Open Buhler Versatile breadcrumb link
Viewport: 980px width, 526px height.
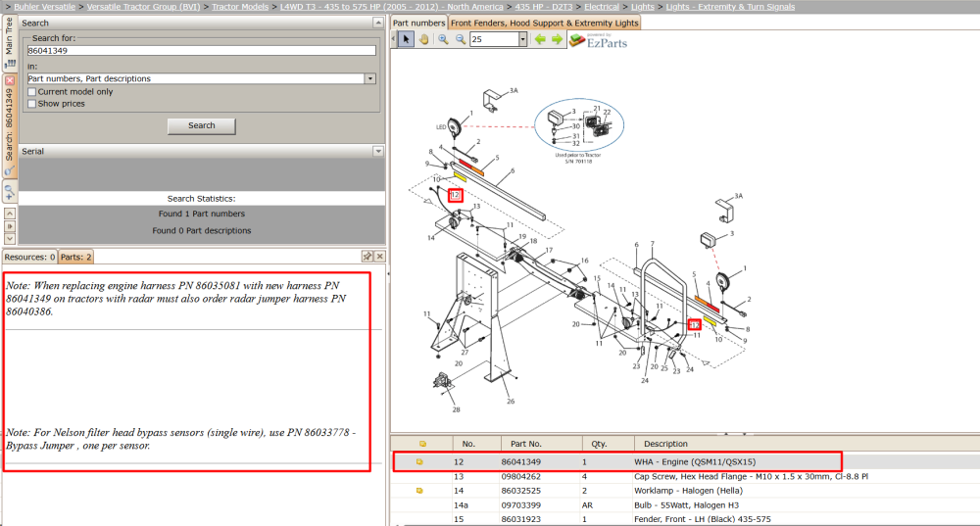[x=44, y=6]
